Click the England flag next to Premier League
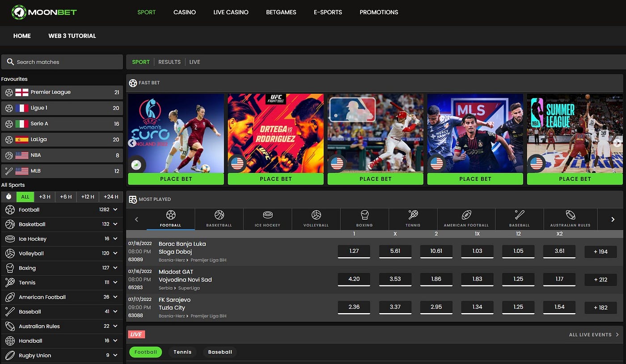 point(21,92)
